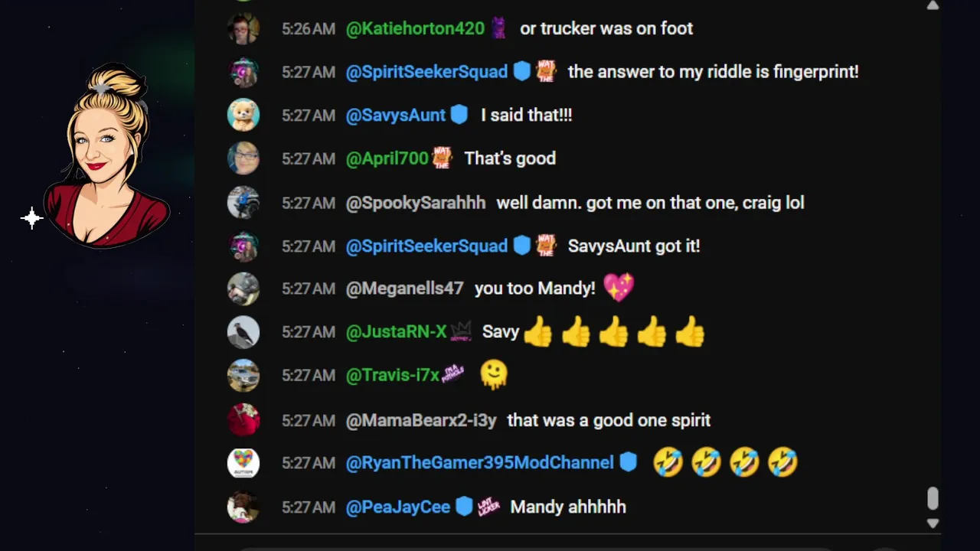Image resolution: width=980 pixels, height=551 pixels.
Task: Click the scroll down arrow in chat
Action: click(x=933, y=523)
